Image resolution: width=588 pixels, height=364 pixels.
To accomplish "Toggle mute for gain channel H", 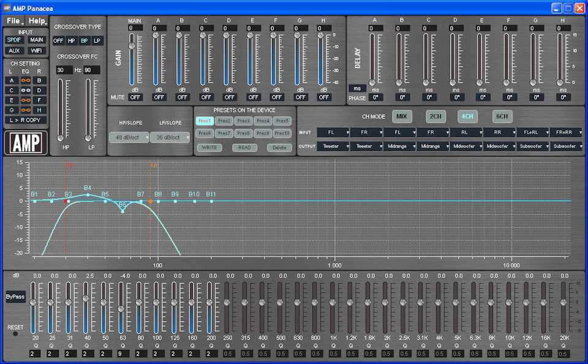I will 323,97.
